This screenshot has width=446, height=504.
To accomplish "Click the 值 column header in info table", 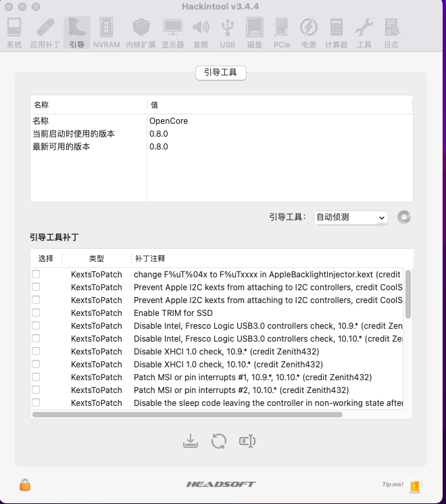I will 280,105.
